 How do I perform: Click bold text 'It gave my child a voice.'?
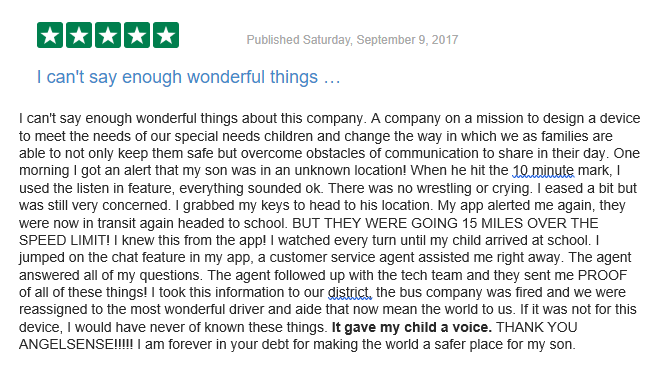tap(411, 327)
